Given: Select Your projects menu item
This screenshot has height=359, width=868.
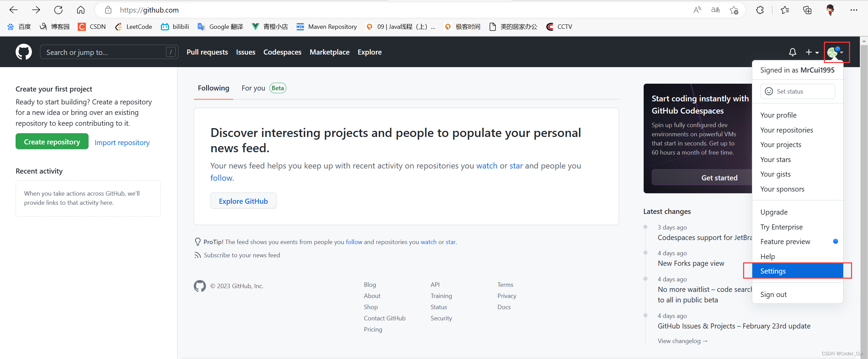Looking at the screenshot, I should tap(797, 145).
